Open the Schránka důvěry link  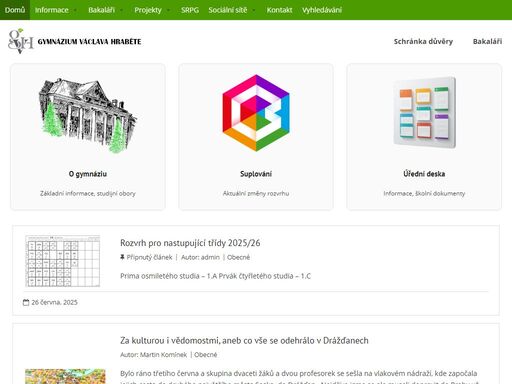(x=423, y=41)
